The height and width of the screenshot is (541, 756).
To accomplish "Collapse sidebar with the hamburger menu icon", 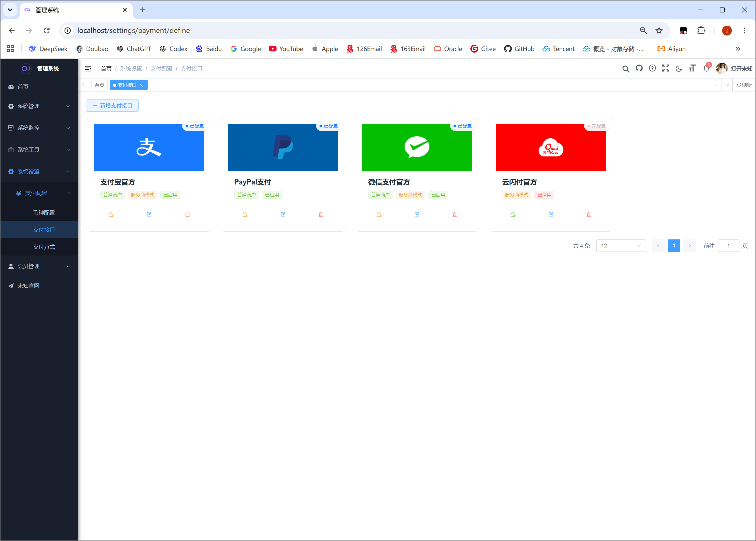I will [x=88, y=69].
